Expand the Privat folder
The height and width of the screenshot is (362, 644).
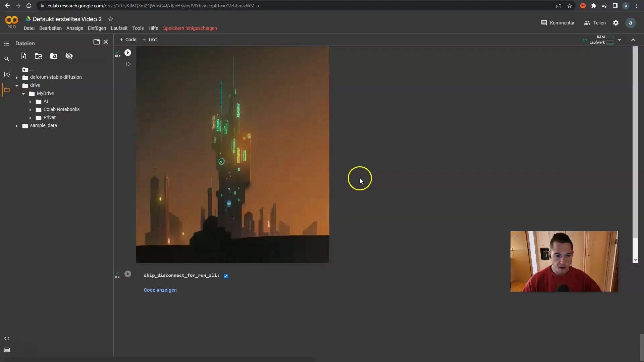pos(30,118)
